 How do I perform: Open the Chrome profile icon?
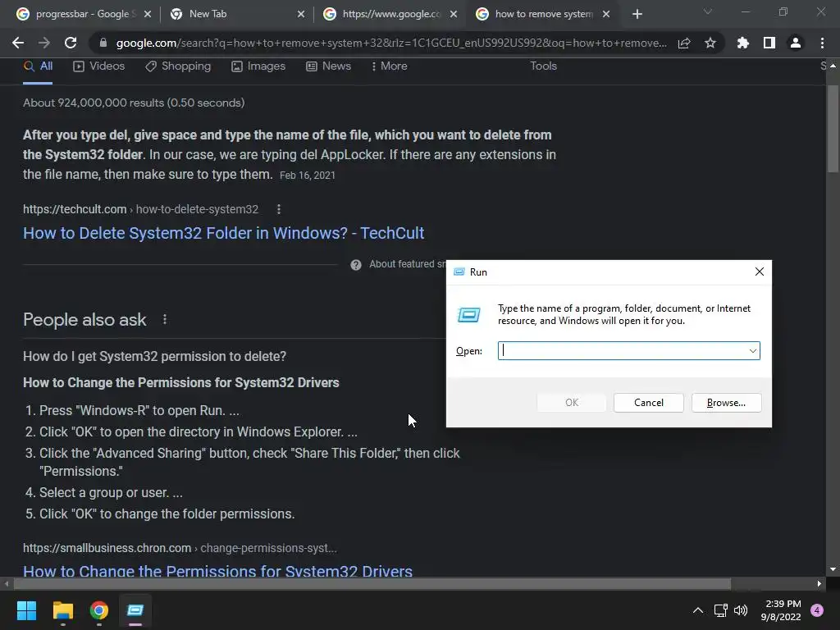pos(796,43)
